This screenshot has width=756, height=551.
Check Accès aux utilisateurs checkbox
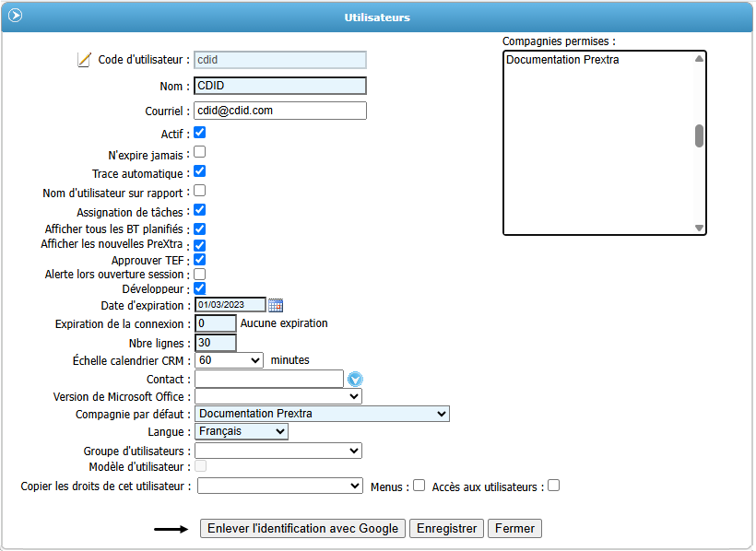[x=554, y=486]
